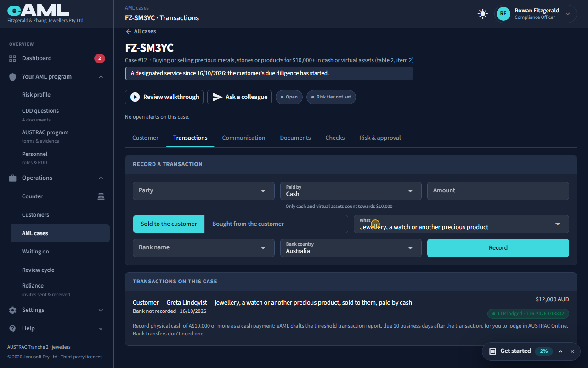Click the cash register icon next to Counter
This screenshot has width=588, height=368.
(x=101, y=196)
